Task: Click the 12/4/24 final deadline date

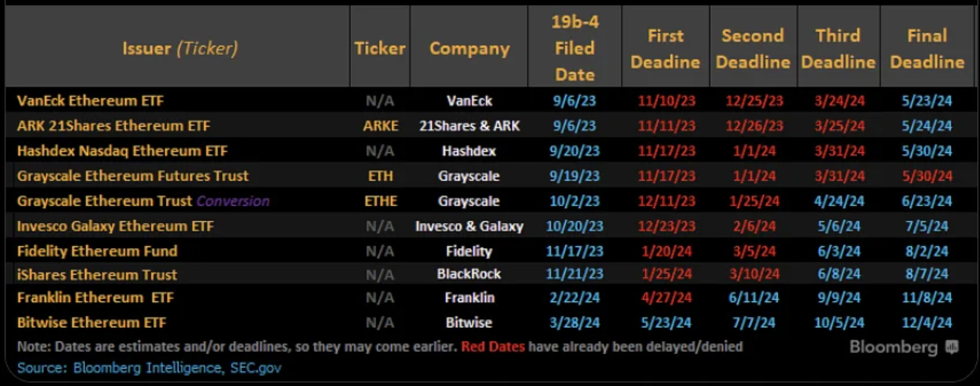Action: 927,323
